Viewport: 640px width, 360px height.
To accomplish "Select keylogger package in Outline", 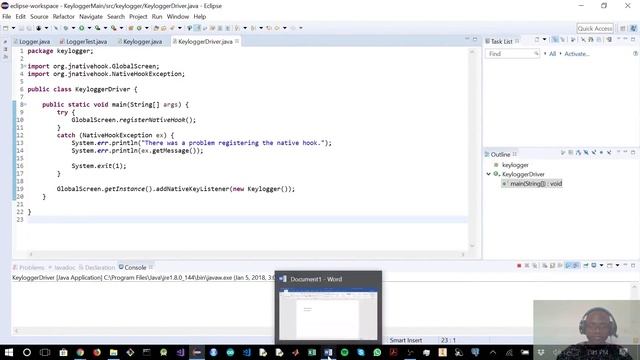I will 515,165.
